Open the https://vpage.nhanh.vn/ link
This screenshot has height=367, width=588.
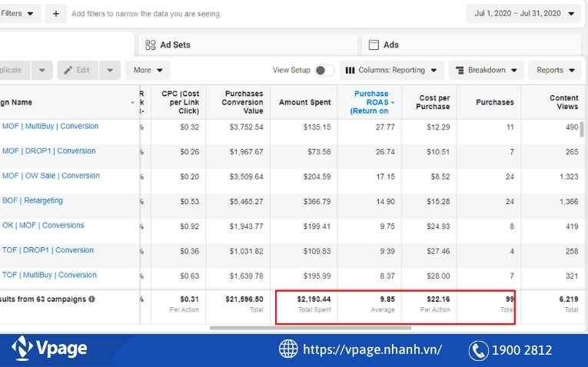tap(372, 349)
